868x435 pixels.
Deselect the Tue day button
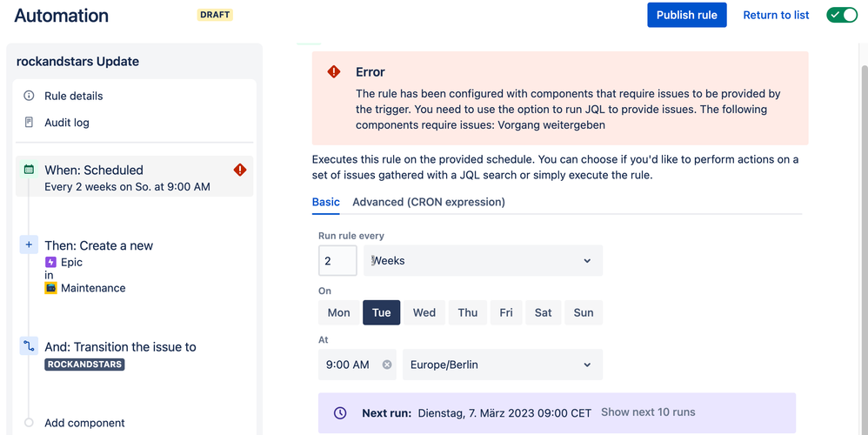382,312
